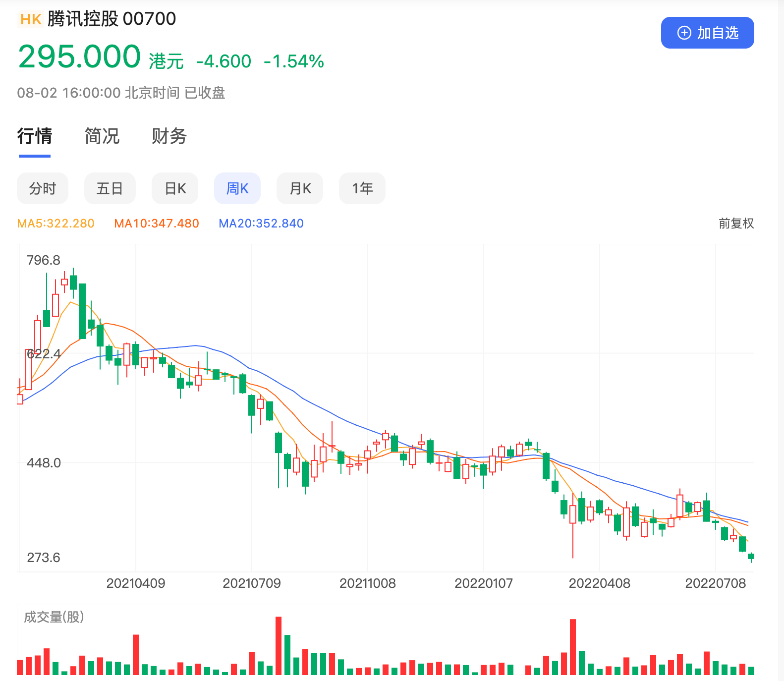Viewport: 784px width, 681px height.
Task: Click the plus icon in 加自选 button
Action: click(x=684, y=33)
